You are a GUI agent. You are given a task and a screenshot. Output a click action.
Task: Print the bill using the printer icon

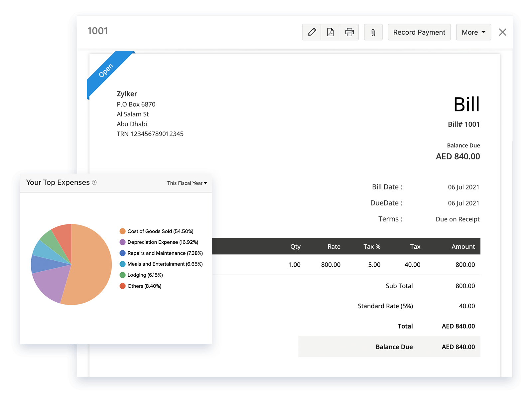pos(349,32)
